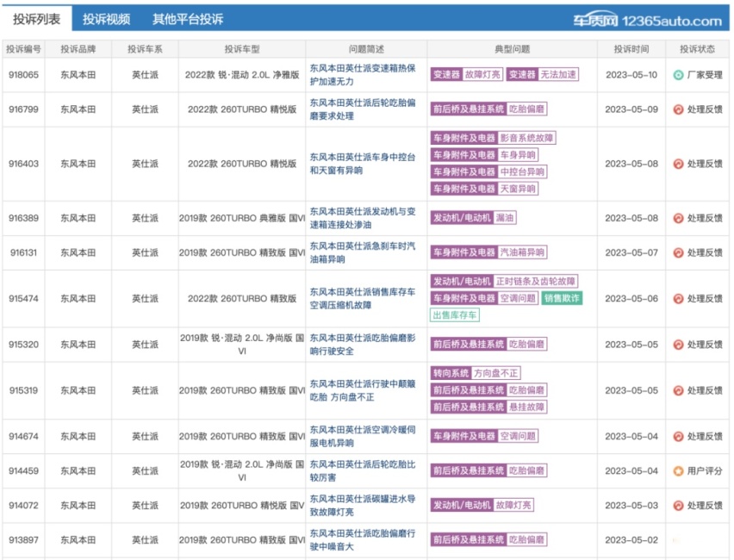Click the 变速器 故障灯亮 tag
Viewport: 734px width, 560px height.
(466, 74)
